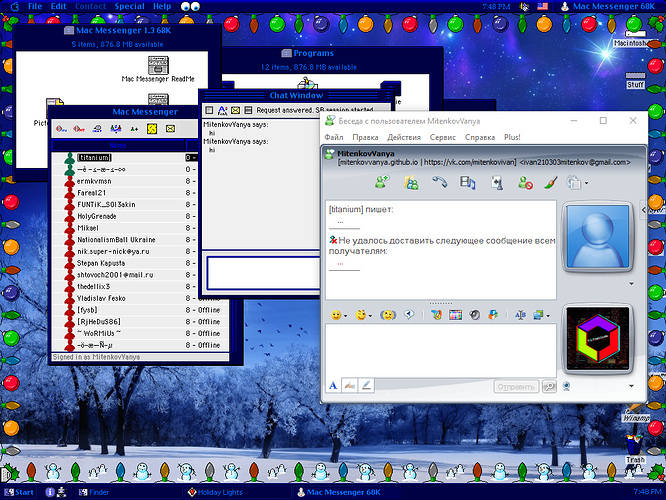Block this contact using the red-circle icon

pyautogui.click(x=525, y=183)
